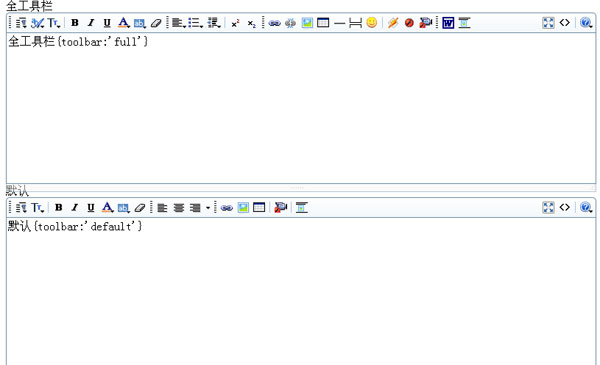Open font color picker in full toolbar
600x365 pixels.
point(123,23)
